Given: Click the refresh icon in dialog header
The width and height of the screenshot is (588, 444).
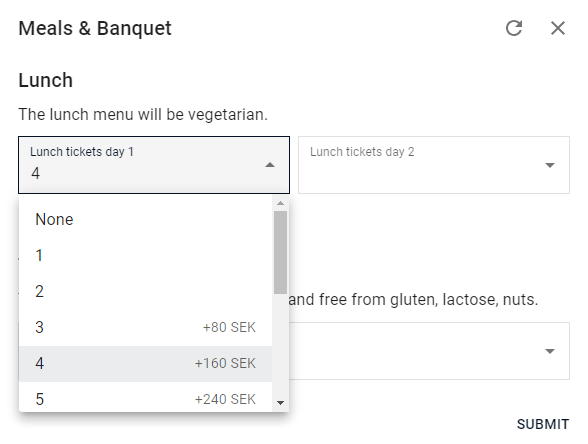Looking at the screenshot, I should tap(514, 28).
